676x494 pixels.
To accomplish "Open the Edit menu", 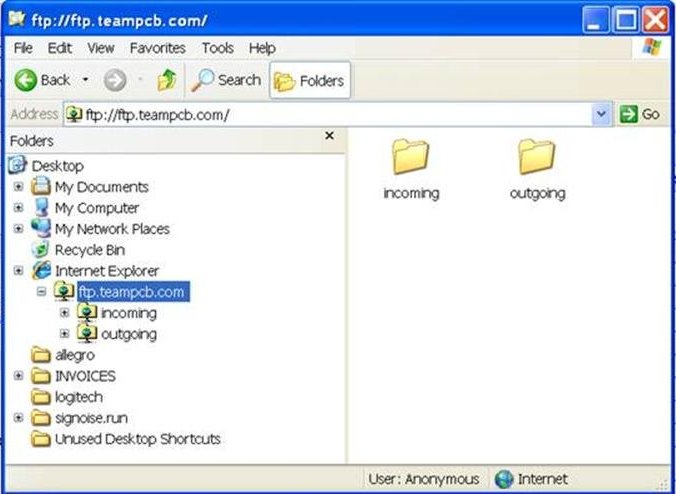I will pyautogui.click(x=59, y=48).
